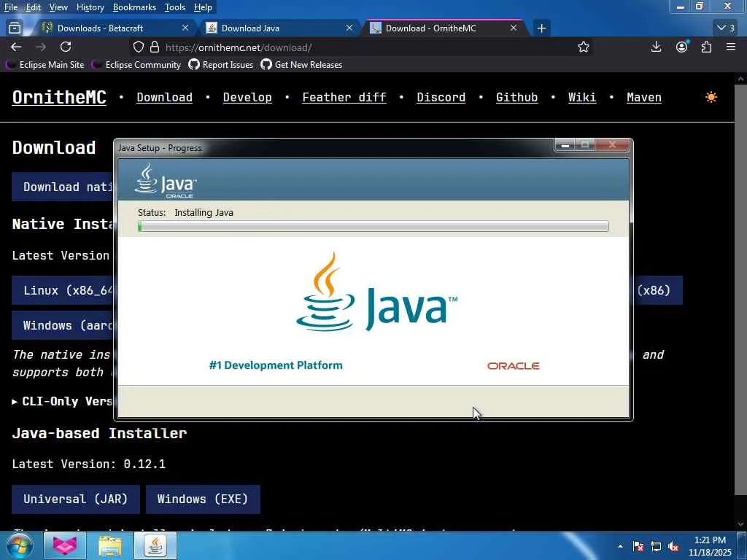The width and height of the screenshot is (747, 560).
Task: Open Firefox View icon beside tabs
Action: [15, 28]
